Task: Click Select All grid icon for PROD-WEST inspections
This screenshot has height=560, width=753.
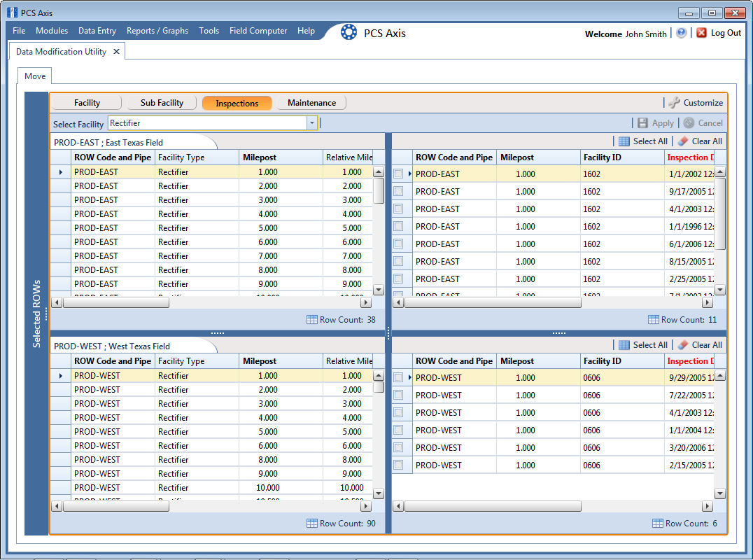Action: pyautogui.click(x=624, y=345)
